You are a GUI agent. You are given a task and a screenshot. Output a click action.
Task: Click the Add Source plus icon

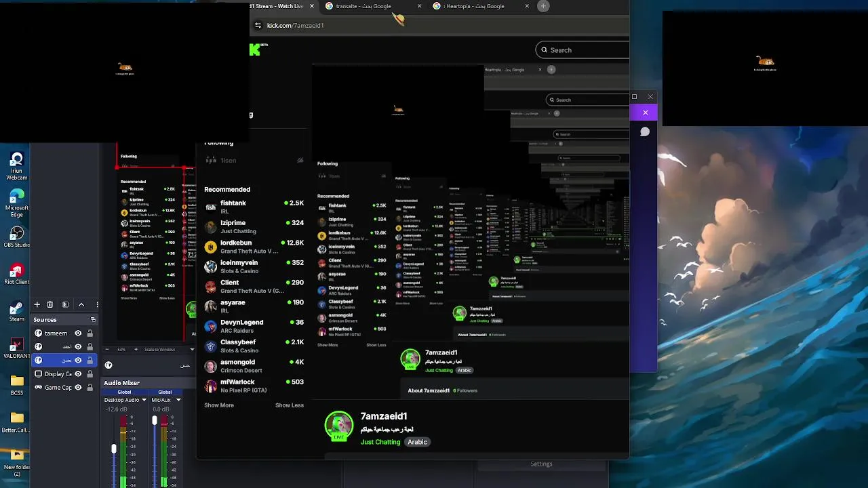pos(37,305)
